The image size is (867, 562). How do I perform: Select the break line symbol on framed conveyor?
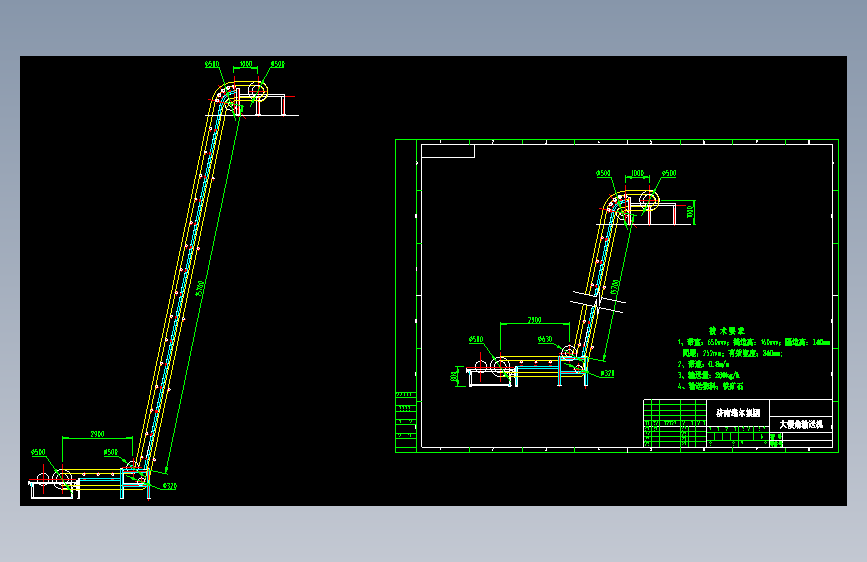coord(598,302)
